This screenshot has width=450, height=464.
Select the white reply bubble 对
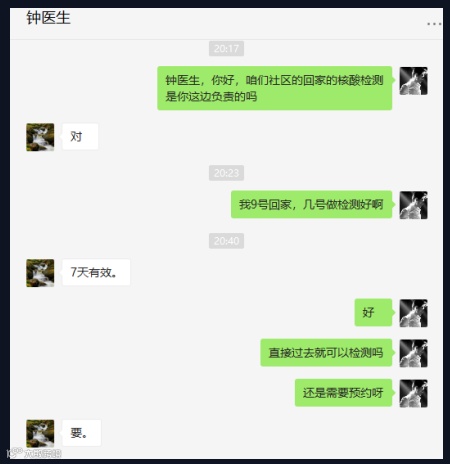80,137
